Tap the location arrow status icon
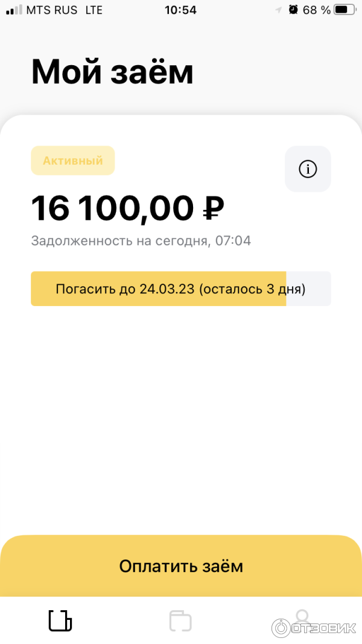The width and height of the screenshot is (362, 644). point(278,10)
